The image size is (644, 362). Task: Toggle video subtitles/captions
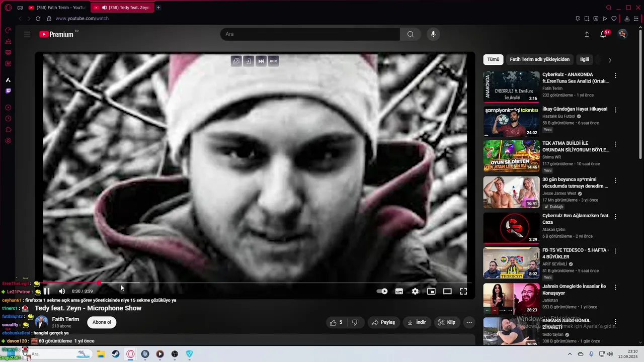click(x=399, y=291)
